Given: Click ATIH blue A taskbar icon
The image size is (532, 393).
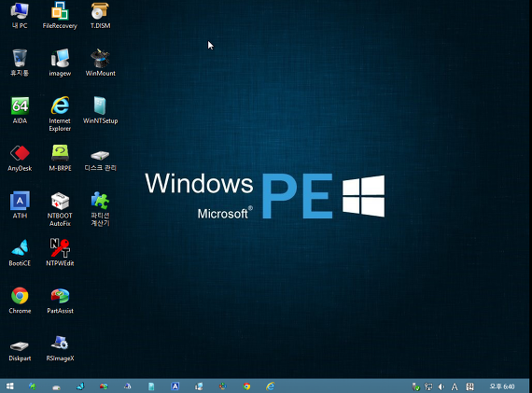Looking at the screenshot, I should (x=175, y=386).
